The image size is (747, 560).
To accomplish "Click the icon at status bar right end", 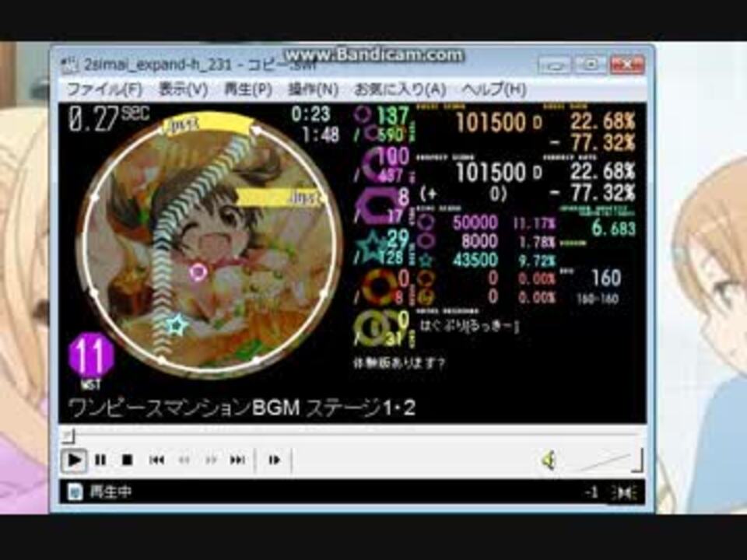I will pyautogui.click(x=625, y=493).
